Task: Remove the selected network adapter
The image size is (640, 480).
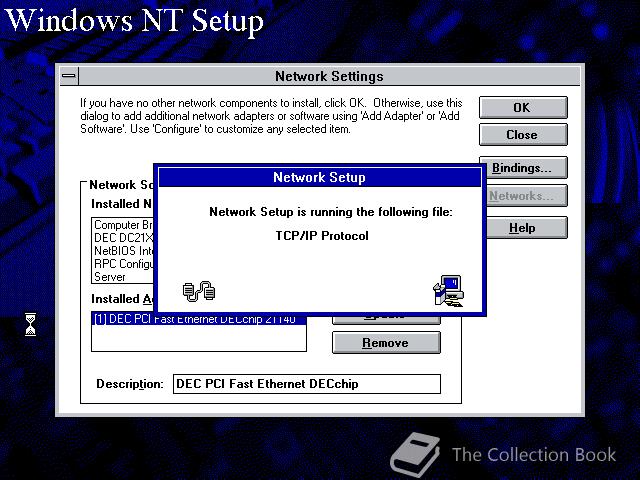Action: [386, 342]
